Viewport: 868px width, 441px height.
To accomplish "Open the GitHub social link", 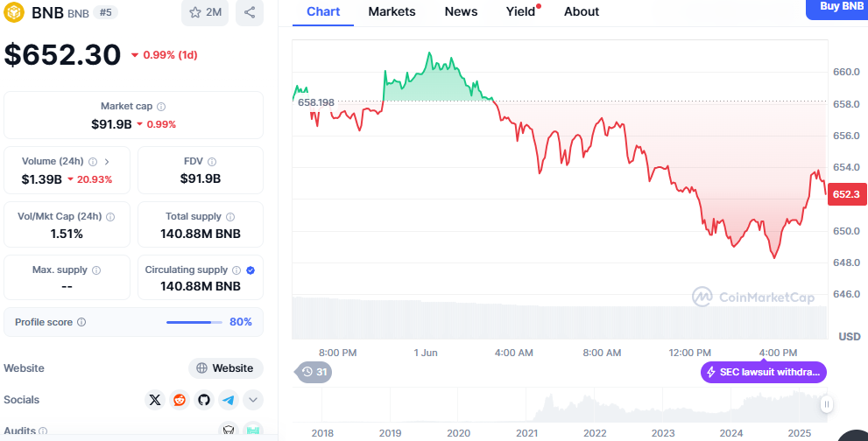I will click(x=204, y=400).
